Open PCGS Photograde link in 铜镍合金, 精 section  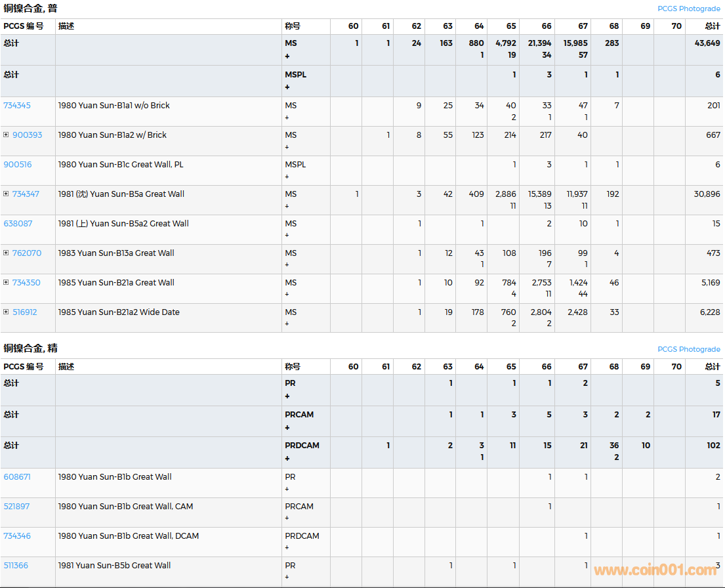point(689,349)
